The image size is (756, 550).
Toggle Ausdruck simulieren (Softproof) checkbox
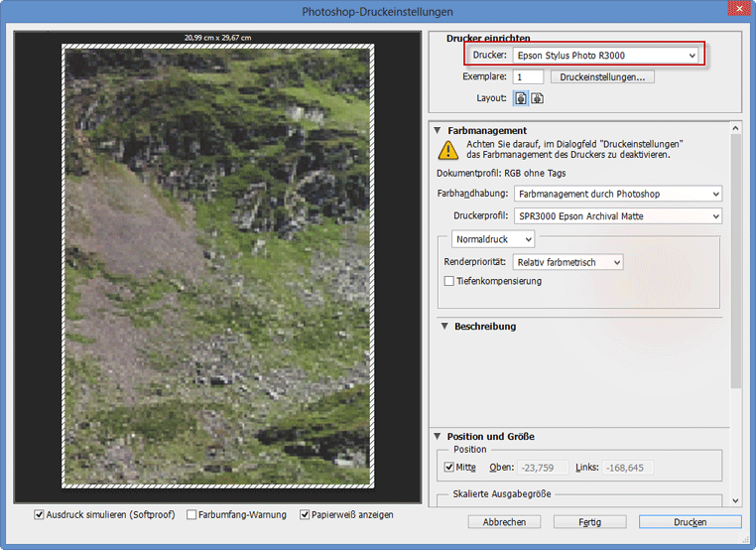click(39, 515)
